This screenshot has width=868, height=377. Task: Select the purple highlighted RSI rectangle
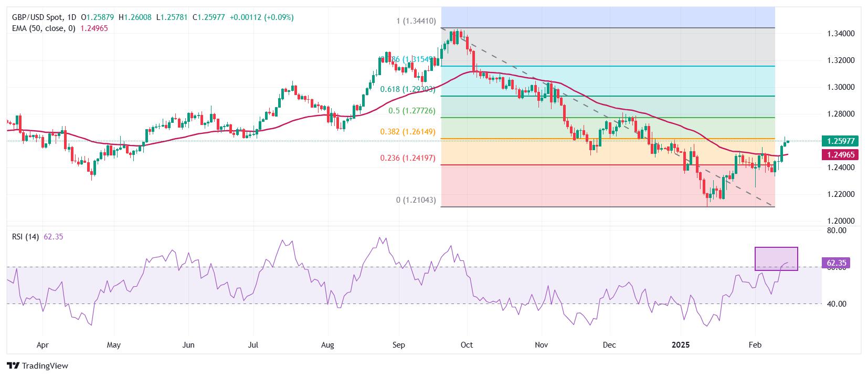(x=776, y=259)
